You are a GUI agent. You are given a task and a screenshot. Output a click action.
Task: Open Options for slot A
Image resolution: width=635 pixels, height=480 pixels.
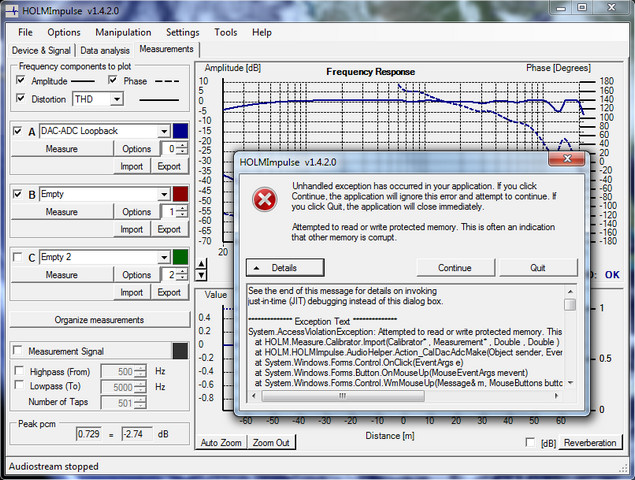(x=136, y=149)
